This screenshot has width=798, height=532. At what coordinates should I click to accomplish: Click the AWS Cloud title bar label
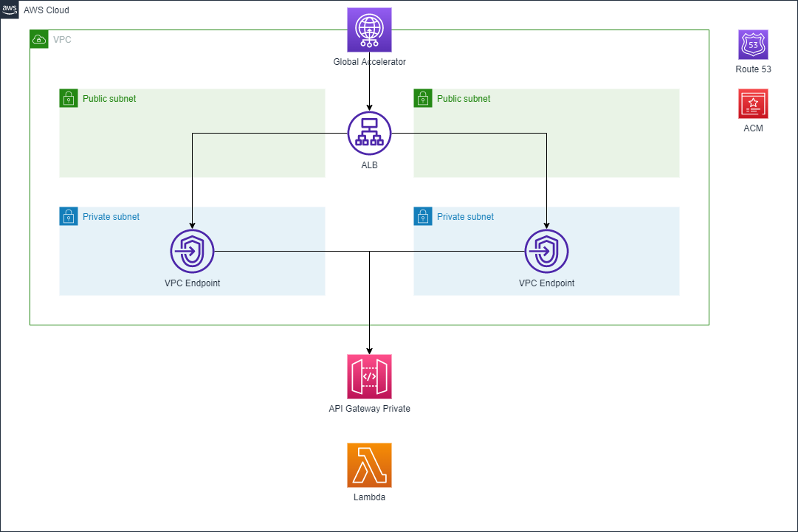(x=47, y=10)
